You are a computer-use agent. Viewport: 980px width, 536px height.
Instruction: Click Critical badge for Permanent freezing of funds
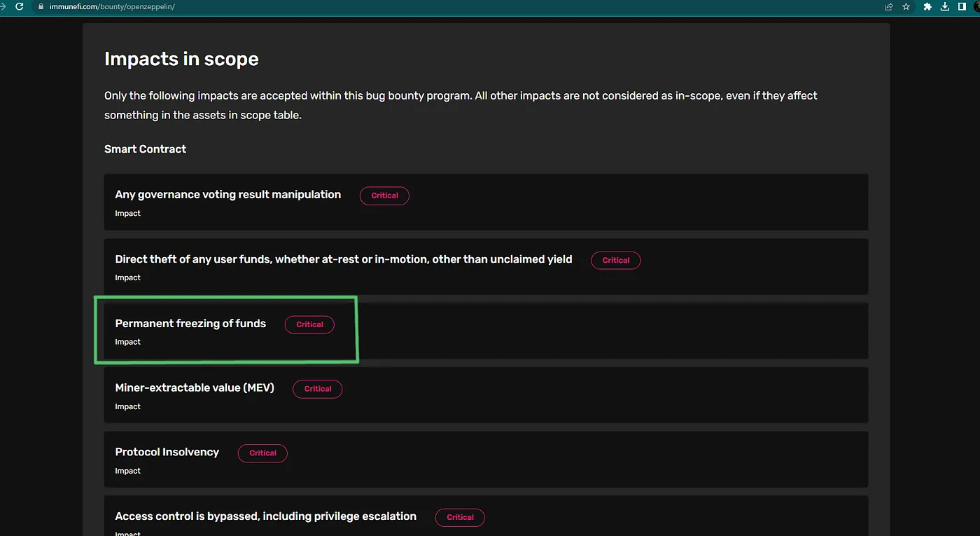(x=309, y=324)
